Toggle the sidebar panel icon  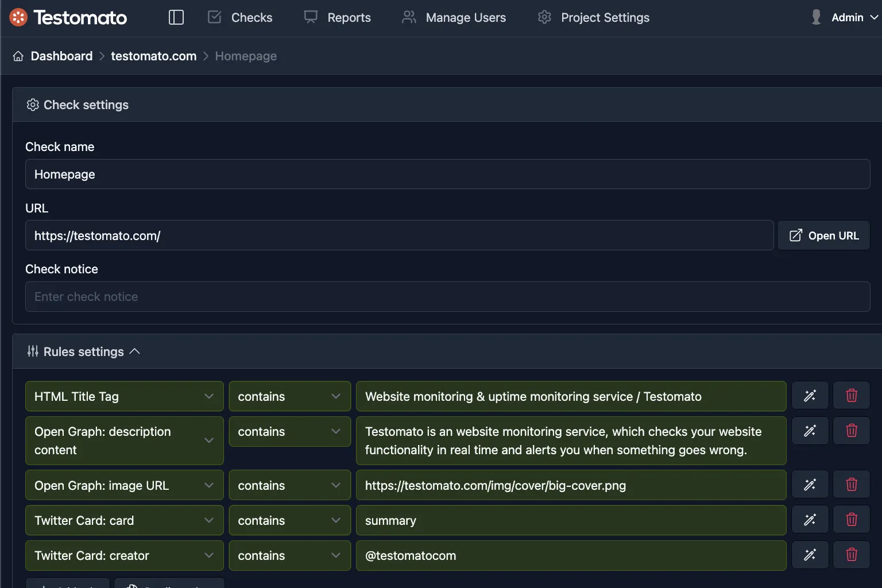(x=176, y=17)
